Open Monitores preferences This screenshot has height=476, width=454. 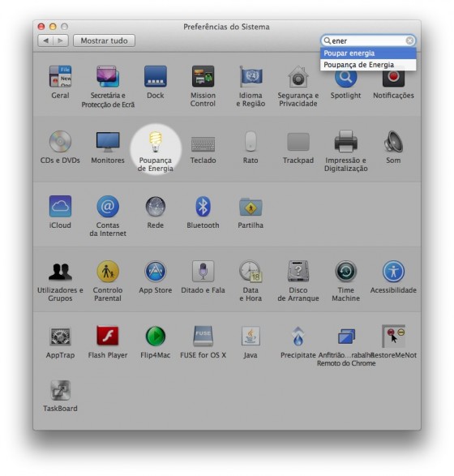point(108,141)
